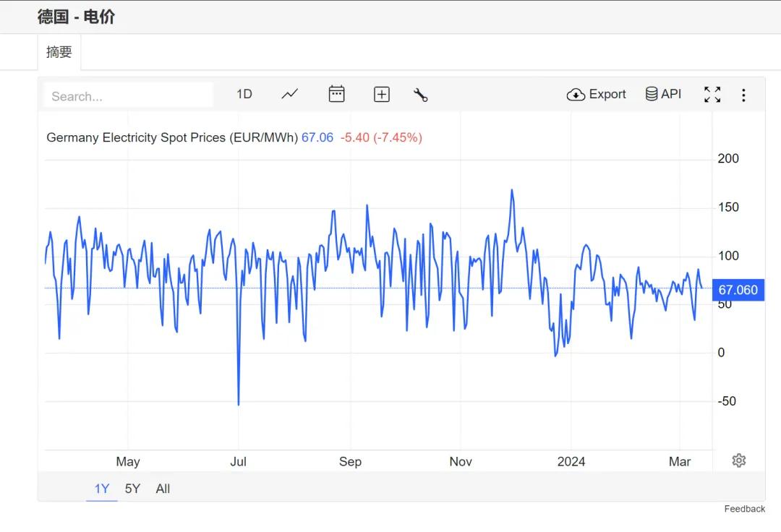
Task: Show the All time range
Action: [x=163, y=489]
